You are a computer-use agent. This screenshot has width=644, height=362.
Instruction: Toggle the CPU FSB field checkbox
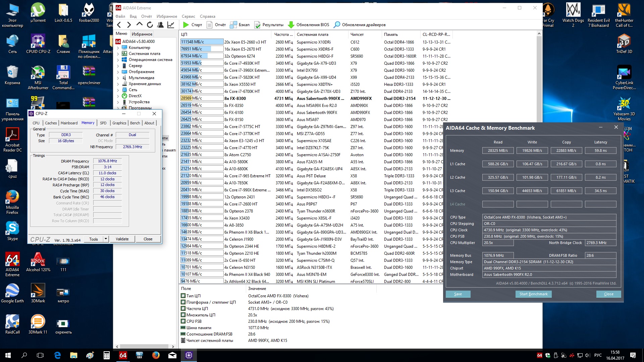[x=183, y=321]
